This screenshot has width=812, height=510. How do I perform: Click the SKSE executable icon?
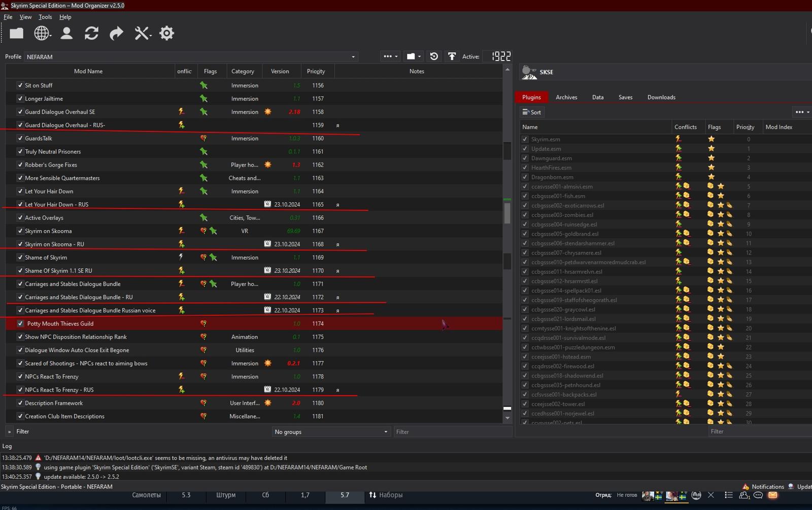(x=529, y=72)
